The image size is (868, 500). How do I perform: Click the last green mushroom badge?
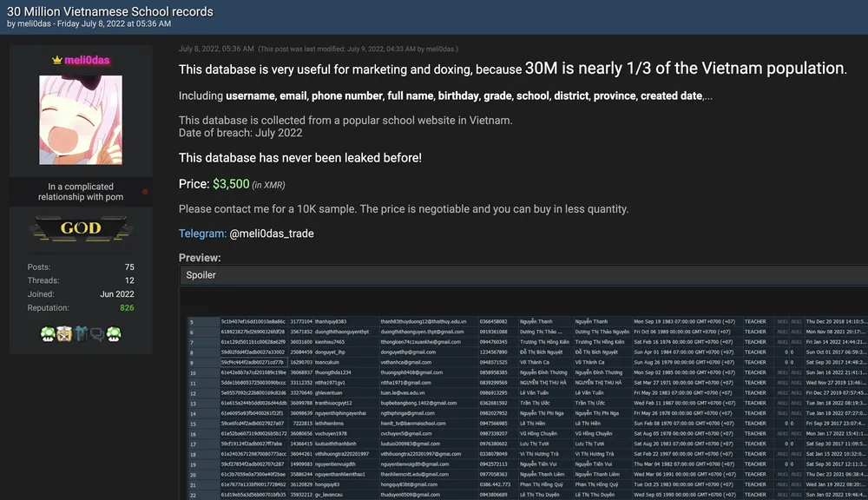point(113,333)
